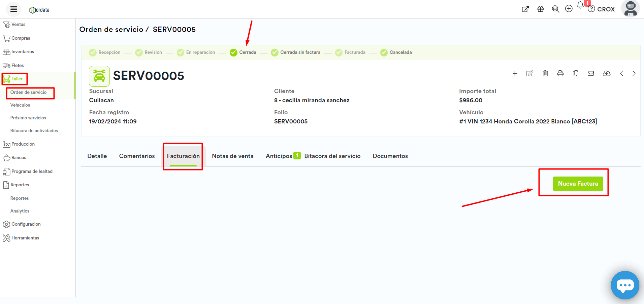Duplicate the order with copy icon

(575, 73)
